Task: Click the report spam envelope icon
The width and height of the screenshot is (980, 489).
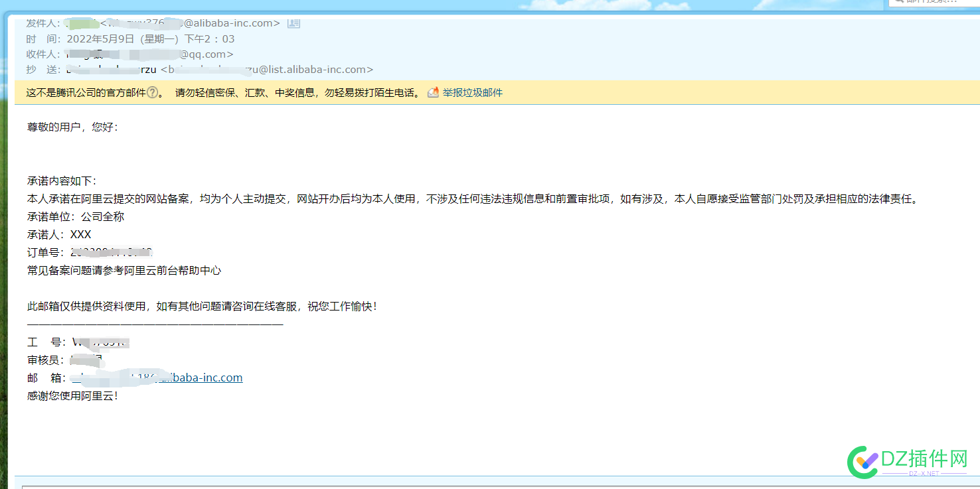Action: click(x=433, y=93)
